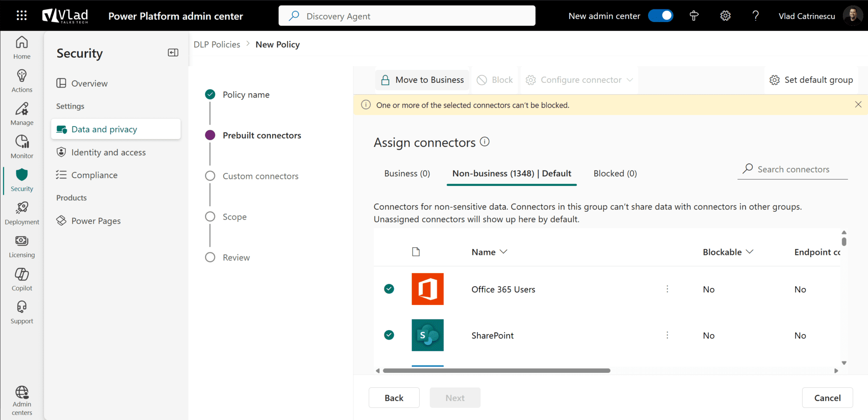Open the app launcher waffle icon
The width and height of the screenshot is (868, 420).
pos(21,15)
